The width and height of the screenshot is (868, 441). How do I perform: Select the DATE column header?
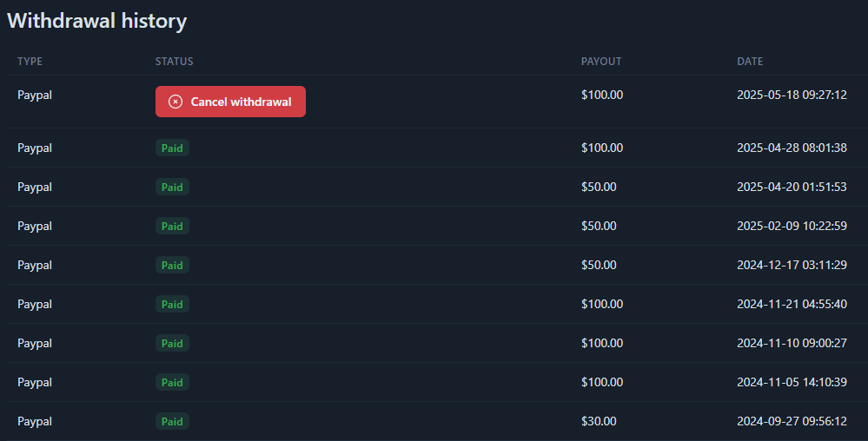tap(750, 62)
